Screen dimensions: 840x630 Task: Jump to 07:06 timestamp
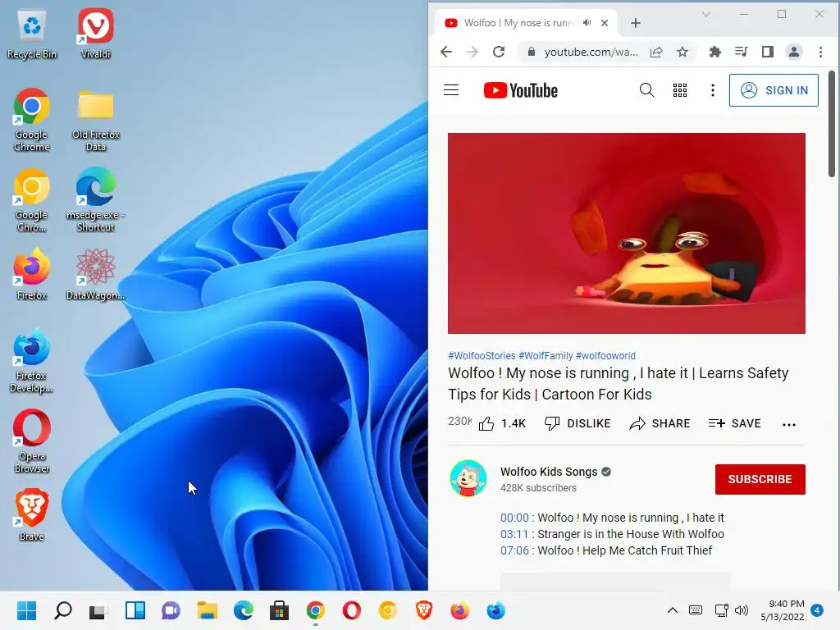(514, 550)
